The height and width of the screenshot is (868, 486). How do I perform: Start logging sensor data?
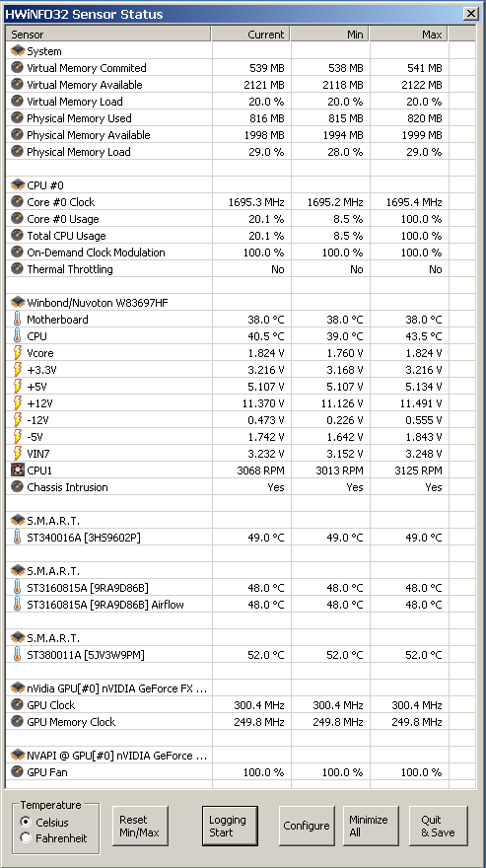230,826
